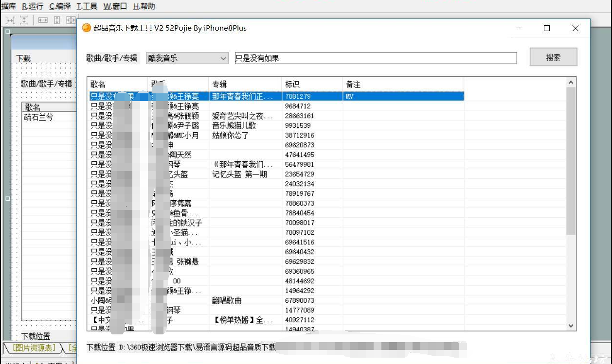Select the make-same-width toolbar icon
Screen dimensions: 612x364
point(42,20)
